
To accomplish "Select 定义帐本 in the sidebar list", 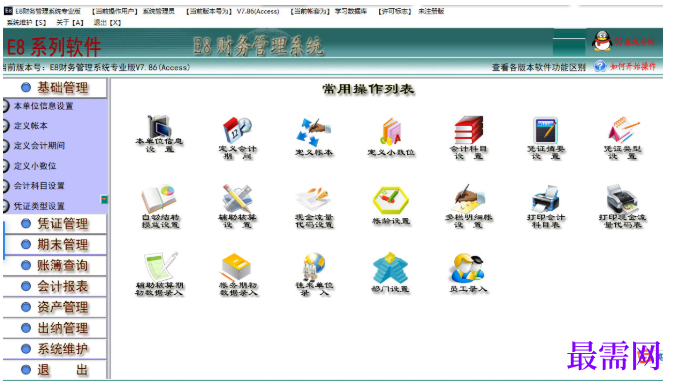I will (x=30, y=126).
